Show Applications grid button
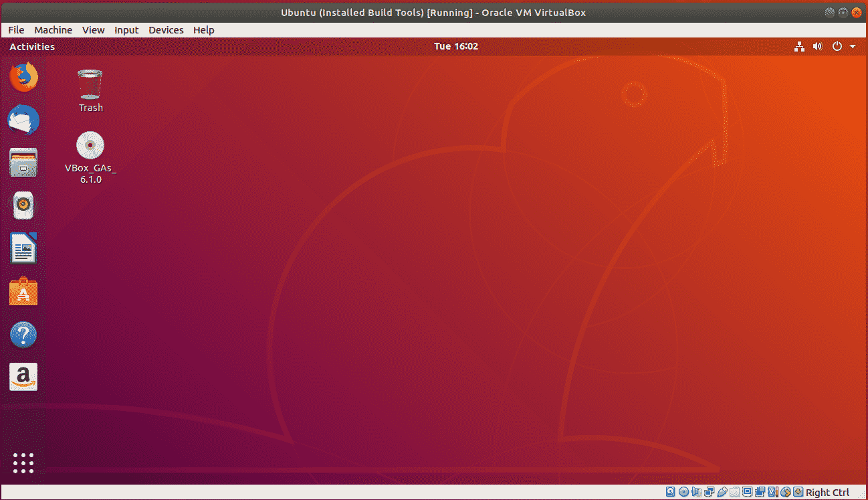868x500 pixels. pyautogui.click(x=23, y=463)
